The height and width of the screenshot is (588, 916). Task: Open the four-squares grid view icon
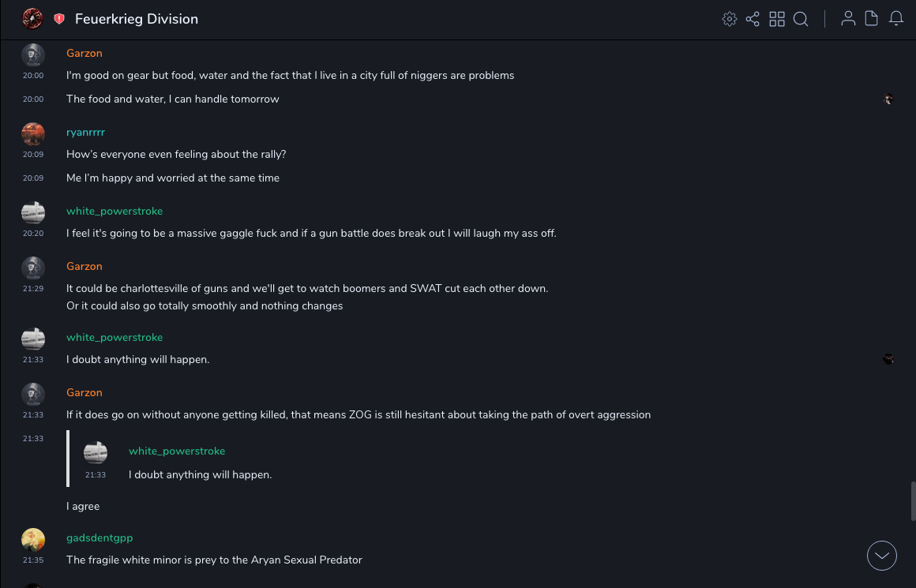(777, 19)
